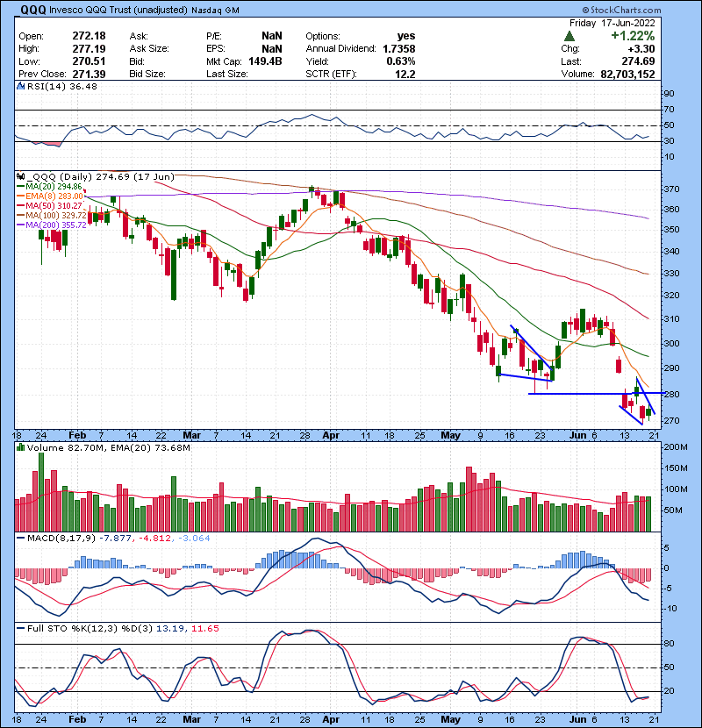Select the Yield value 0.63%
This screenshot has width=702, height=728.
(x=401, y=61)
